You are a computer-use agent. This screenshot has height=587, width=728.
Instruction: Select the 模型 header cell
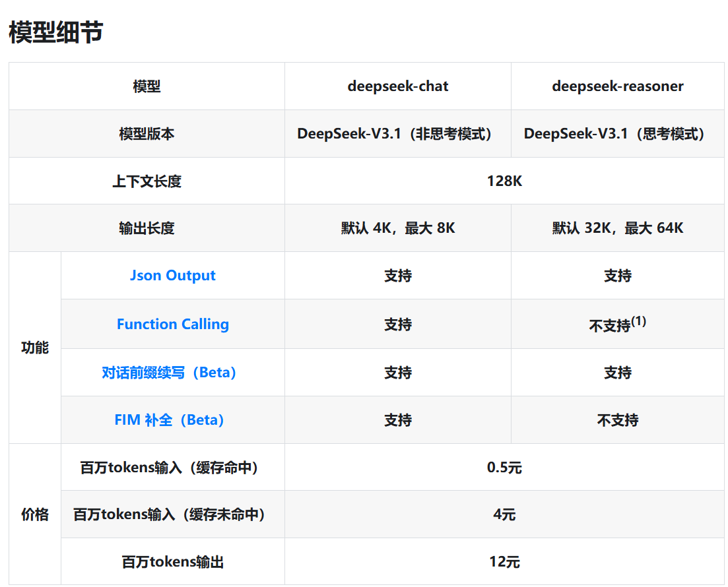[x=147, y=86]
